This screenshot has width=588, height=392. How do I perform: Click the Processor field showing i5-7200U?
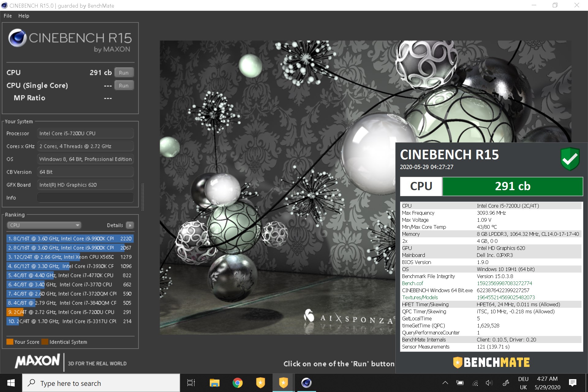[x=85, y=133]
